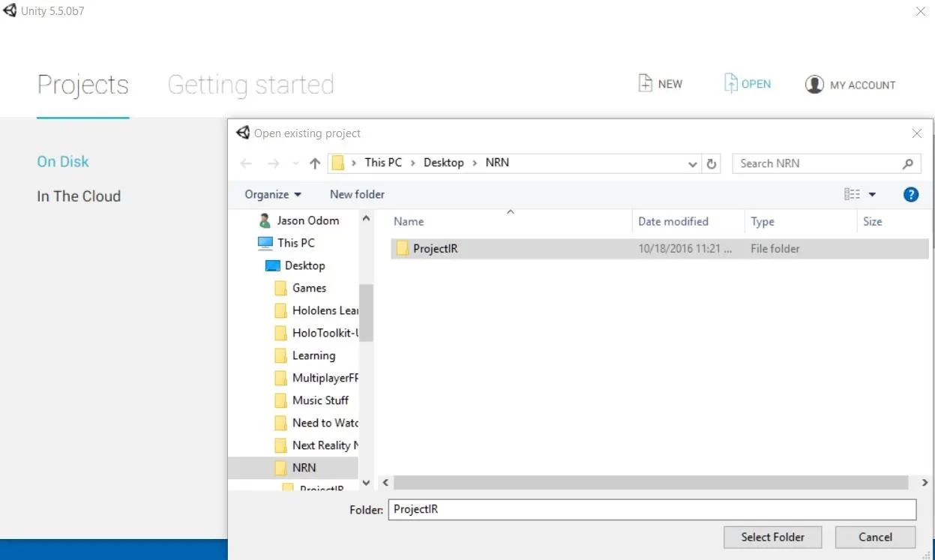Screen dimensions: 935x560
Task: Click the Learning folder icon
Action: 280,355
